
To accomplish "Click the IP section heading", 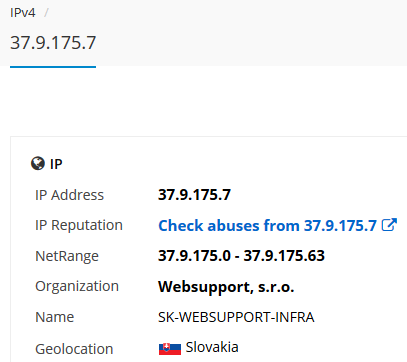I will coord(56,164).
